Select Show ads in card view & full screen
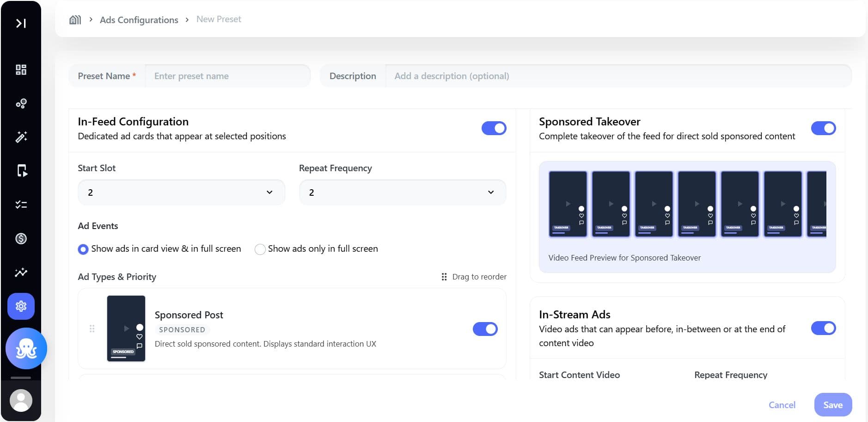Viewport: 868px width, 422px height. [83, 249]
